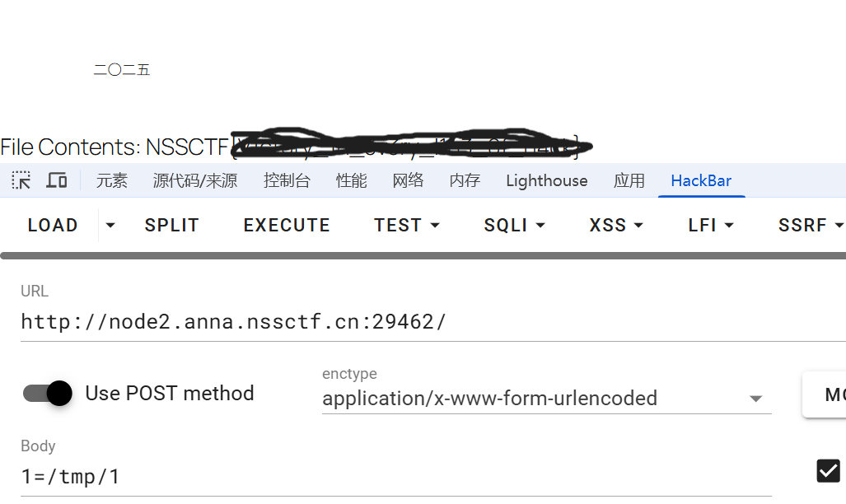Expand the LOAD dropdown arrow
Screen dimensions: 846x504
coord(110,225)
